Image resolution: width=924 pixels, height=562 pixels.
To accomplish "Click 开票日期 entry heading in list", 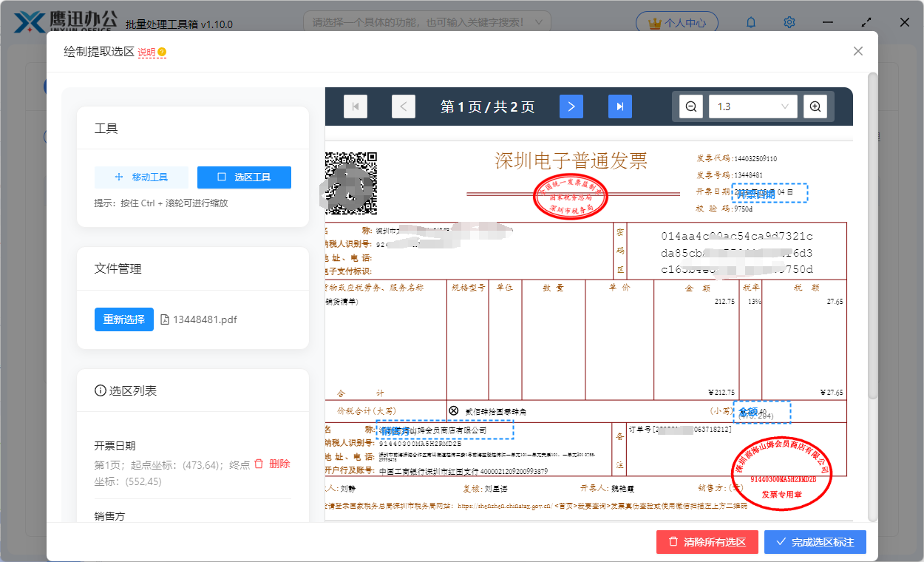I will [115, 446].
